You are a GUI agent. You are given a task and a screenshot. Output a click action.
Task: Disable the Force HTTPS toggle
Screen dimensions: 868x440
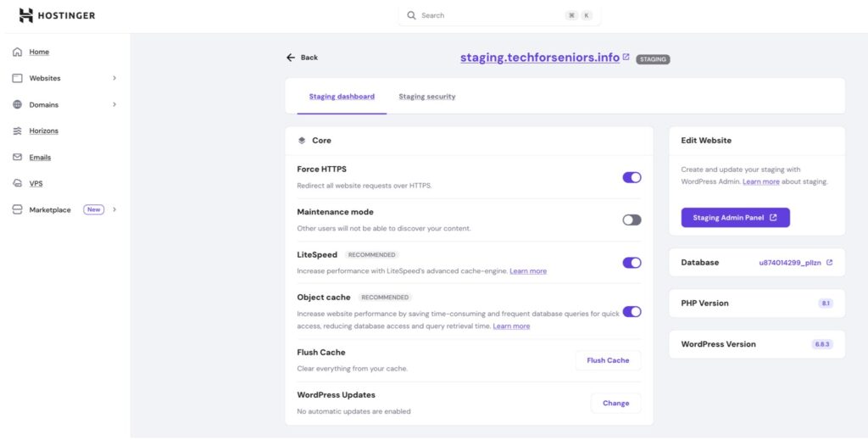632,177
